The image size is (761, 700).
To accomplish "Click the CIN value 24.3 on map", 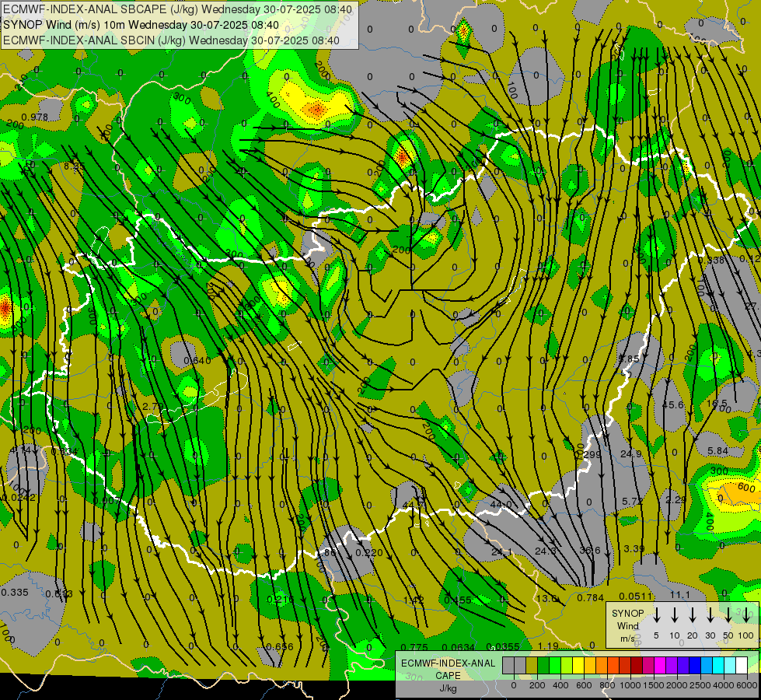I will (x=546, y=551).
